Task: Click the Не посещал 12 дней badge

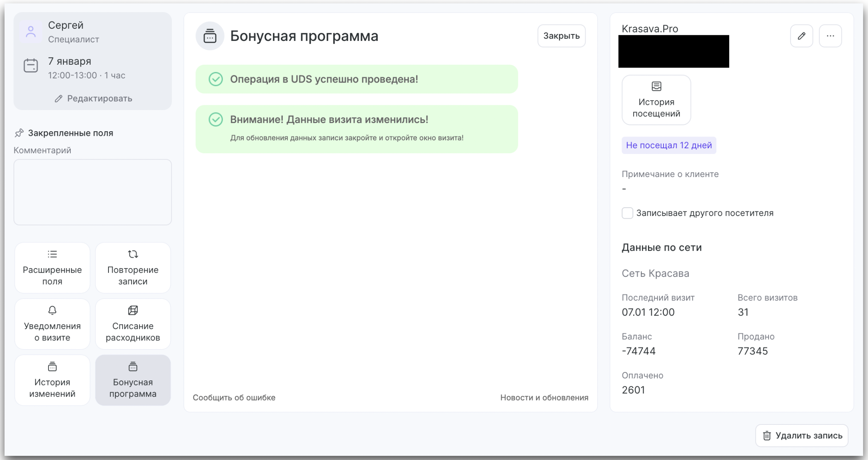Action: pos(669,145)
